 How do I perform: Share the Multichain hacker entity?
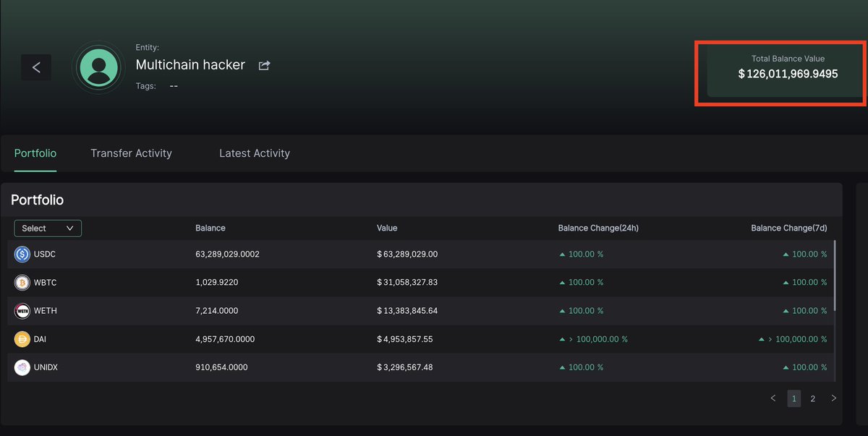(x=265, y=65)
